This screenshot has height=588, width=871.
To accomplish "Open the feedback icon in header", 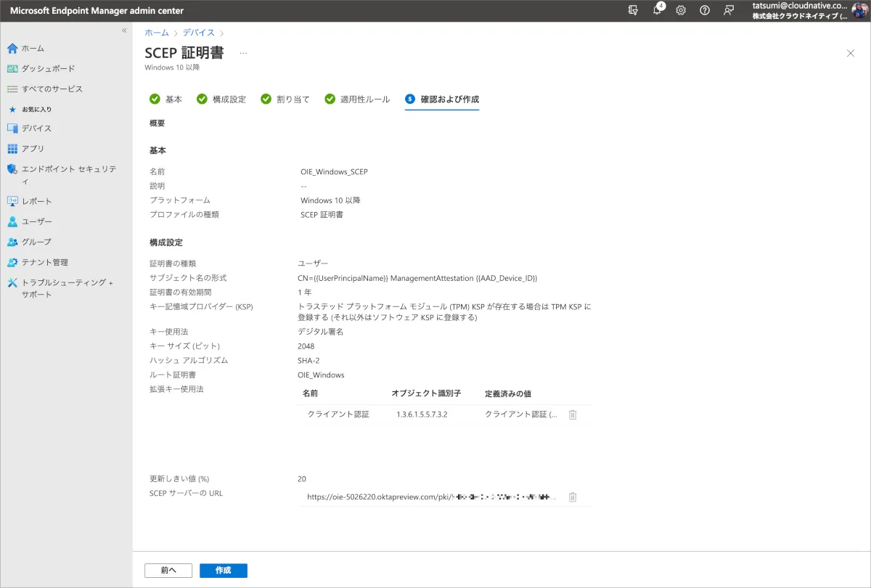I will pos(728,11).
